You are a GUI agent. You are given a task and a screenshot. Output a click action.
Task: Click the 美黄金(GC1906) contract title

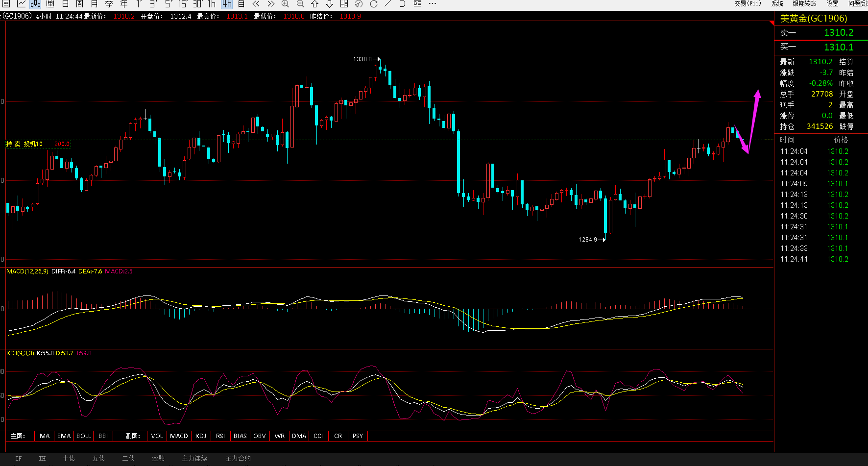(x=813, y=19)
